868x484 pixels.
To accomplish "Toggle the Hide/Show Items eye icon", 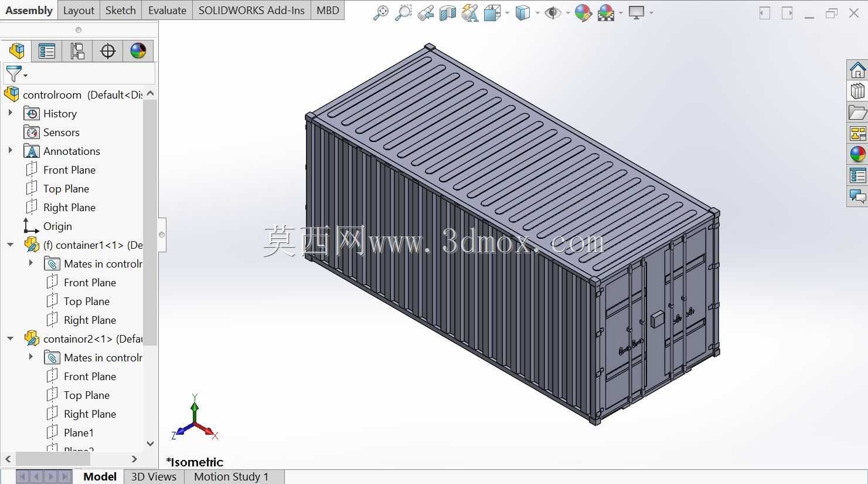I will pyautogui.click(x=552, y=13).
